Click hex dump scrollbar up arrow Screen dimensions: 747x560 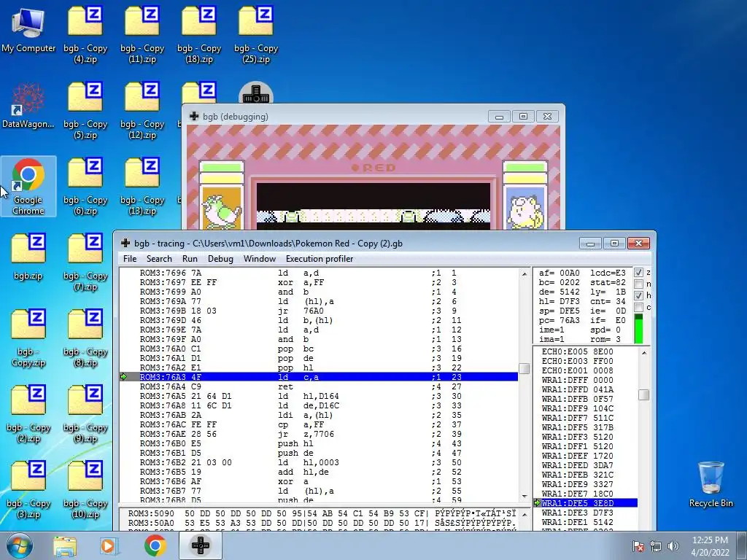(x=524, y=515)
